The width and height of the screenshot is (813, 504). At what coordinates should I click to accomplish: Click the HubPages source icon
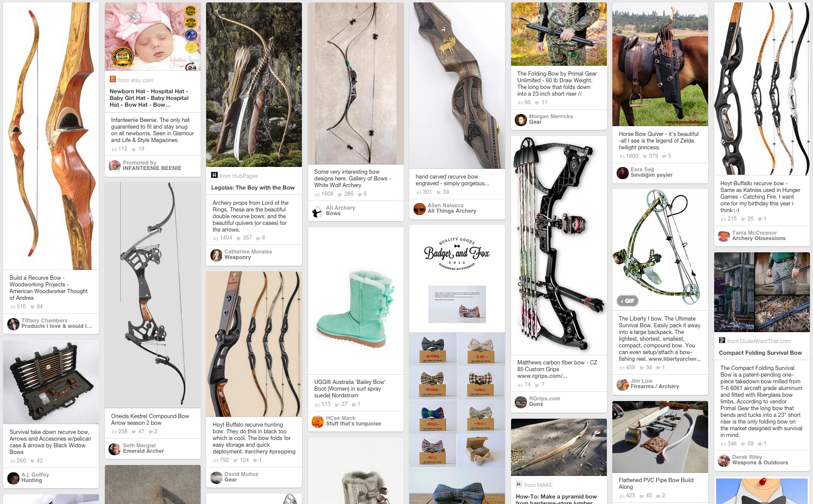coord(214,175)
